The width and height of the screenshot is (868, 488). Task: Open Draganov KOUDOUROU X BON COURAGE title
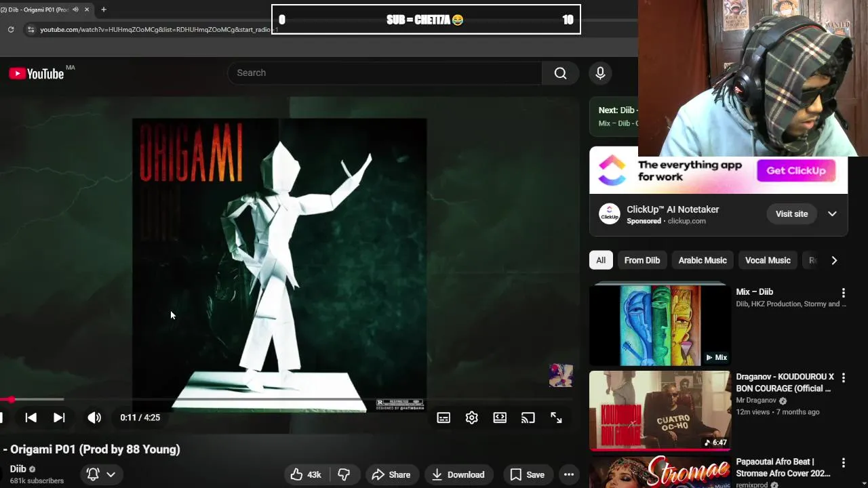[785, 383]
